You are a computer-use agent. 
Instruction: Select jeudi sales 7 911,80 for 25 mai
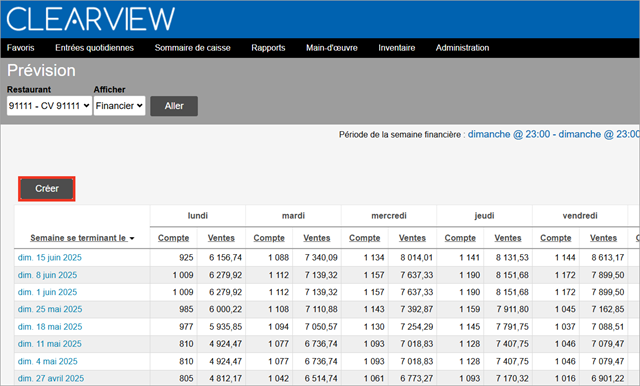[512, 309]
